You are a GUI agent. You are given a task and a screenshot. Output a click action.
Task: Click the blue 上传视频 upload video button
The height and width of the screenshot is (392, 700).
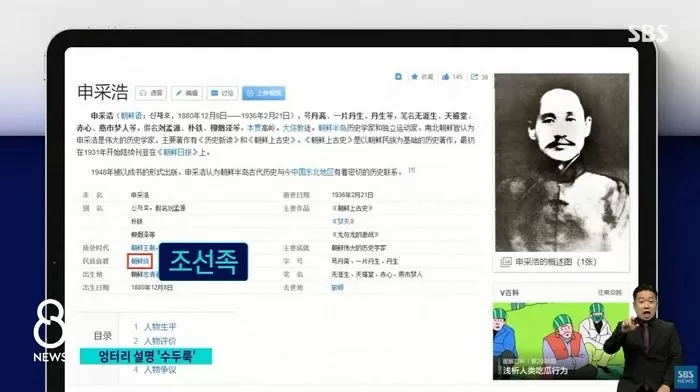pyautogui.click(x=264, y=93)
